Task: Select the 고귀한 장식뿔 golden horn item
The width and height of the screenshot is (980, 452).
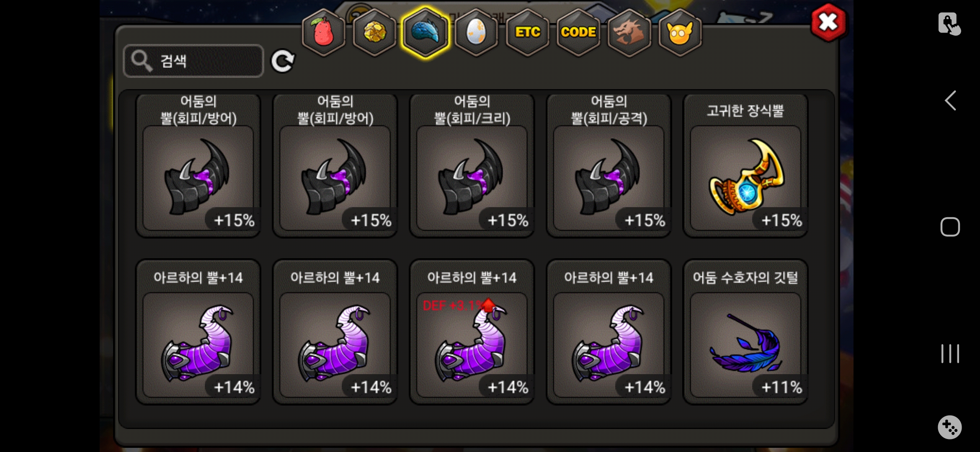Action: coord(745,166)
